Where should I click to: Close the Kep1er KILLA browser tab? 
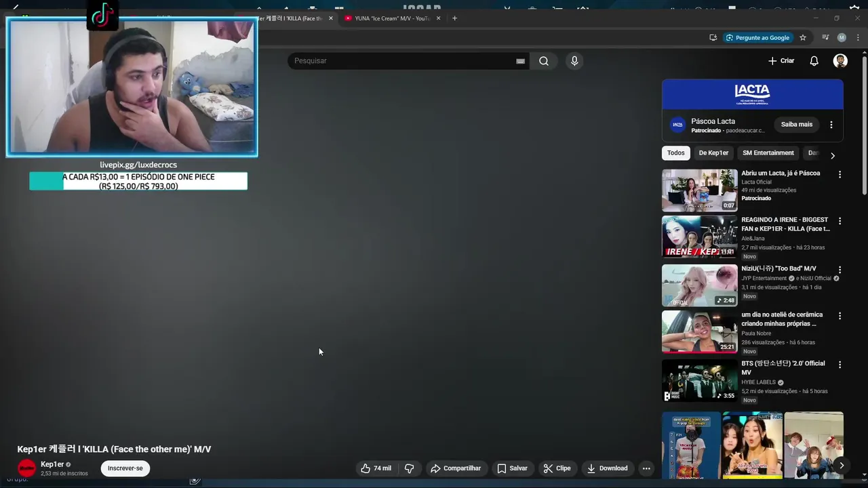click(x=331, y=18)
